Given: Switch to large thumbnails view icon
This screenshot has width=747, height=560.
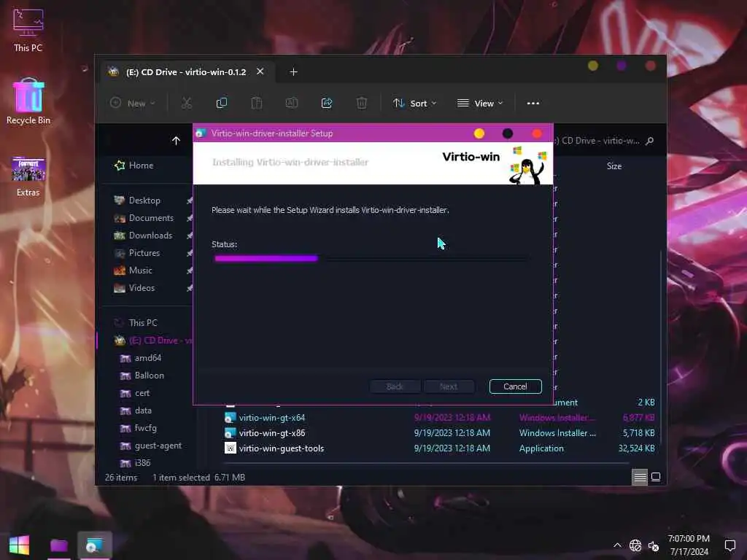Looking at the screenshot, I should (x=656, y=477).
